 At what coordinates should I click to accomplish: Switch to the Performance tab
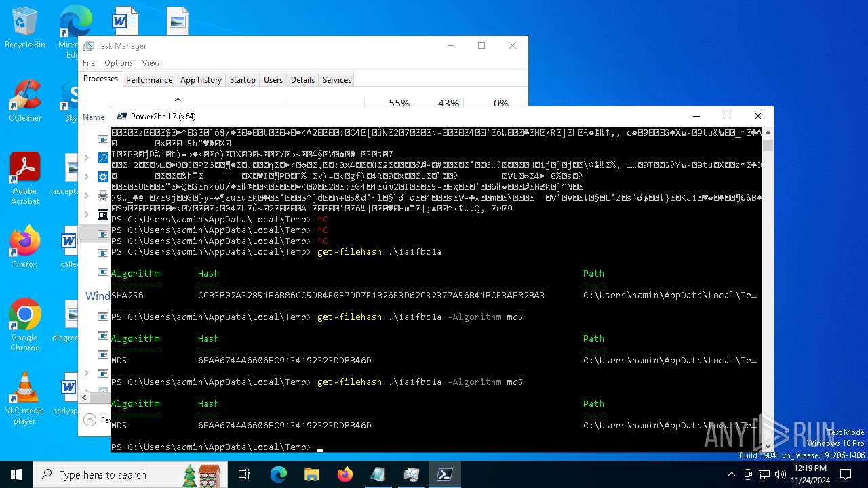pyautogui.click(x=149, y=80)
